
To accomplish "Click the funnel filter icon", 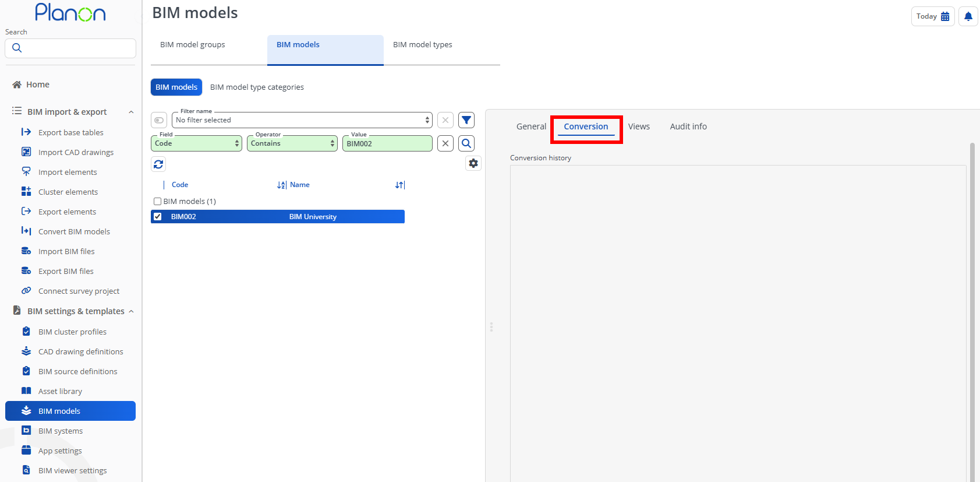I will (x=466, y=120).
